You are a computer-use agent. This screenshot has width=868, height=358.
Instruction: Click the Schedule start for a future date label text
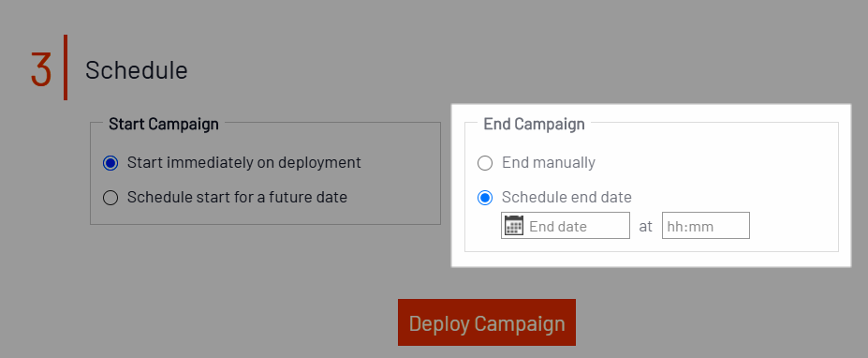(x=237, y=198)
